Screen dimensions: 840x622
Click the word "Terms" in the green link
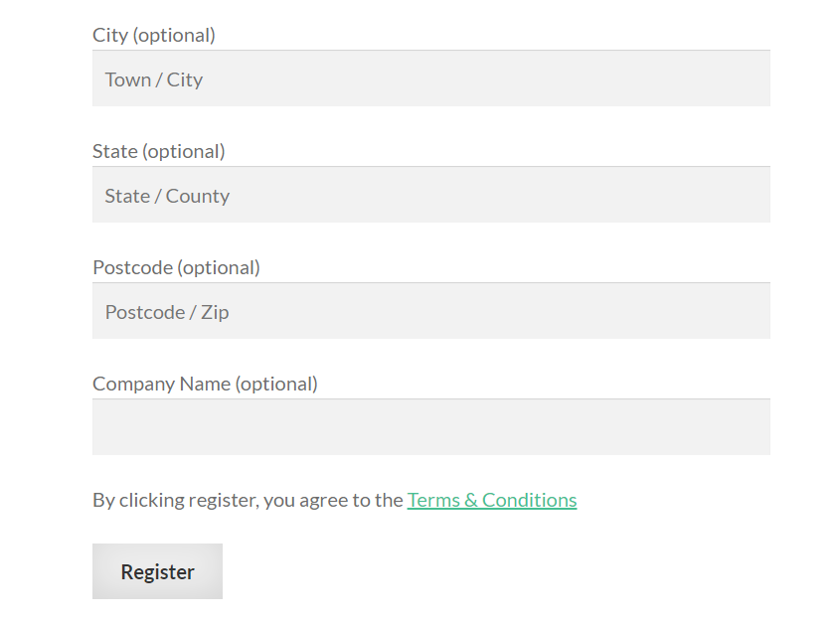tap(432, 500)
